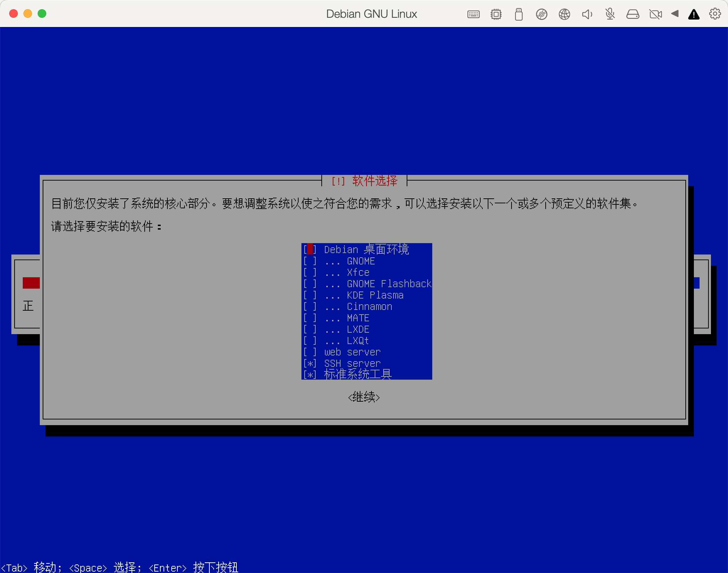
Task: Open the keyboard icon in the VM toolbar
Action: coord(473,14)
